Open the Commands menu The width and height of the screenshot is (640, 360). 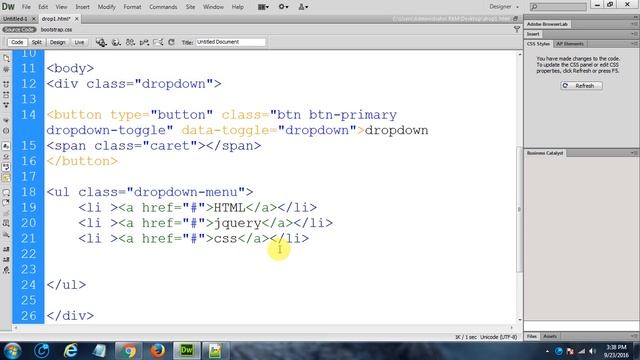point(163,7)
